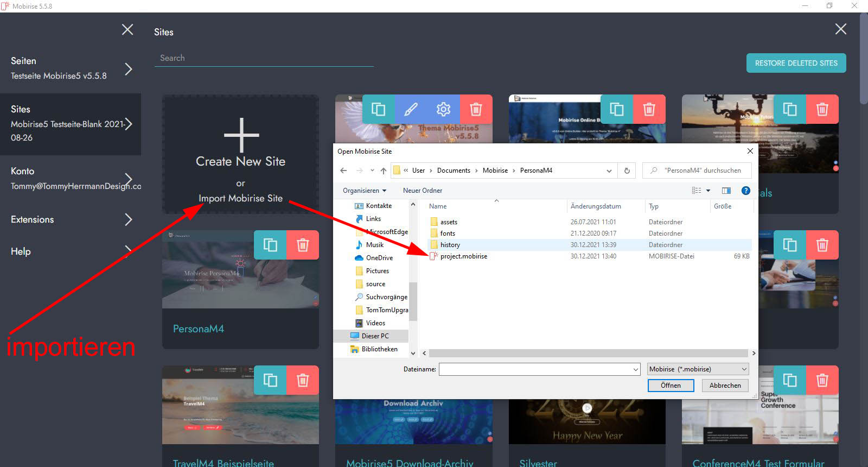Click trash icon on TravelM4 Beispielseite
This screenshot has width=868, height=467.
click(x=303, y=380)
